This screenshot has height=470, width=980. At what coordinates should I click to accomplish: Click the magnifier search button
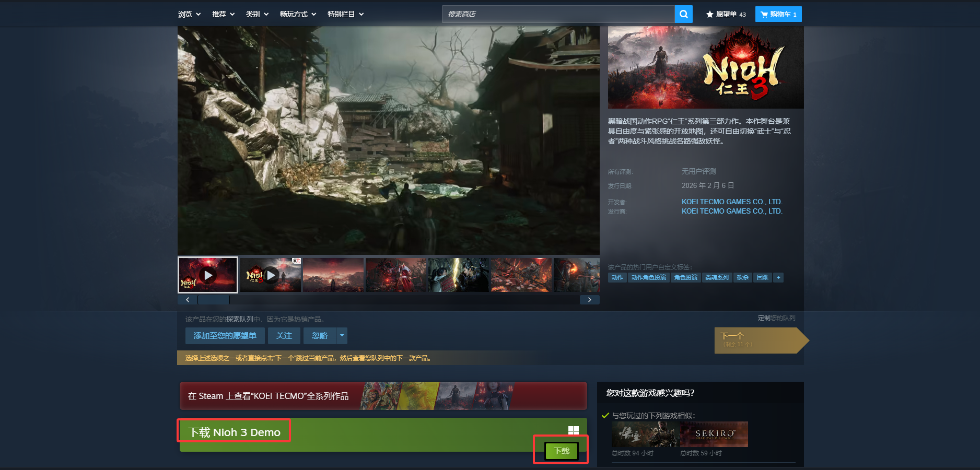pyautogui.click(x=683, y=14)
